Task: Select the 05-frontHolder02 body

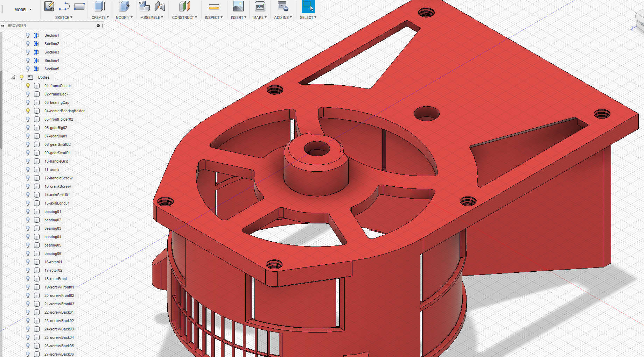Action: [59, 119]
